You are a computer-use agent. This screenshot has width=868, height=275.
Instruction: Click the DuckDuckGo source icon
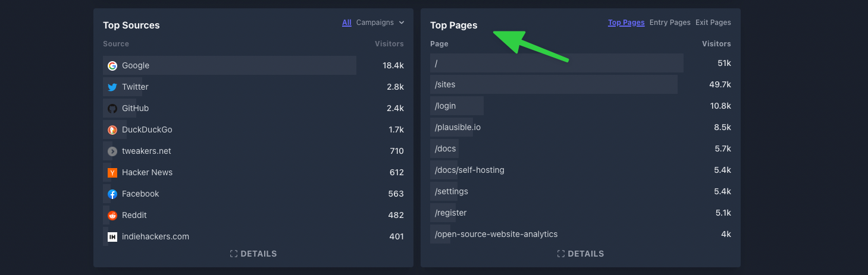(112, 129)
